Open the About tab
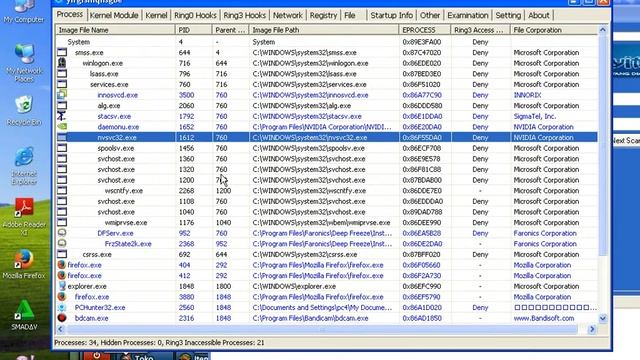 click(539, 16)
